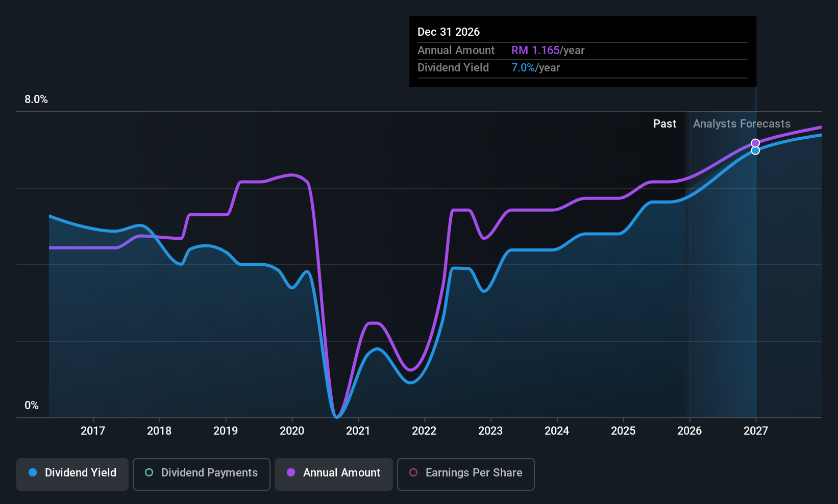Screen dimensions: 838x504
Task: Click the pink Earnings Per Share circle
Action: [x=413, y=472]
